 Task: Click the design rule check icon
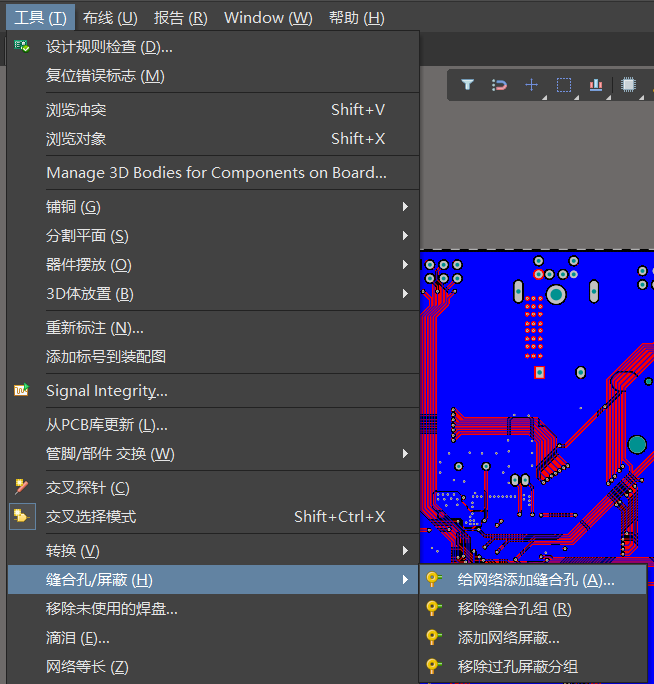tap(21, 46)
